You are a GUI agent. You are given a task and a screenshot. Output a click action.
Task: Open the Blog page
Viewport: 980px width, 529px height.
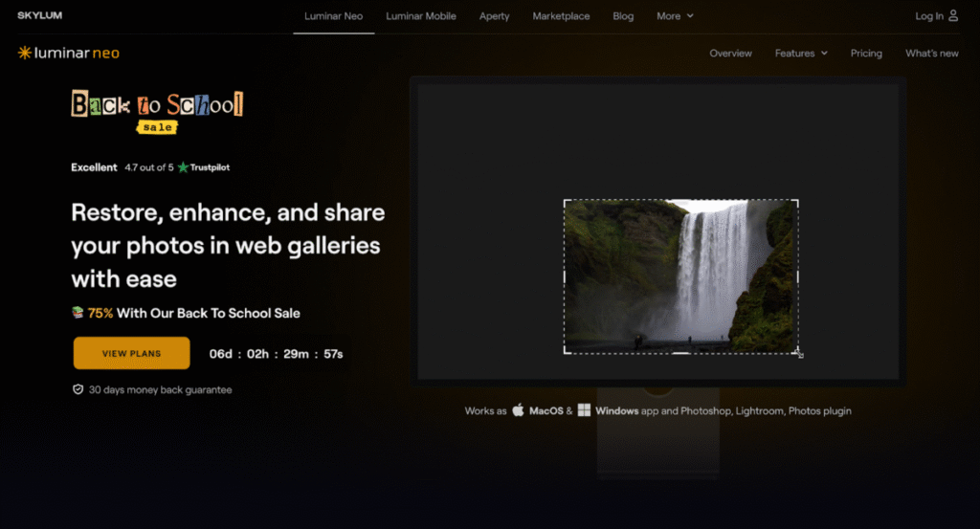click(x=622, y=16)
